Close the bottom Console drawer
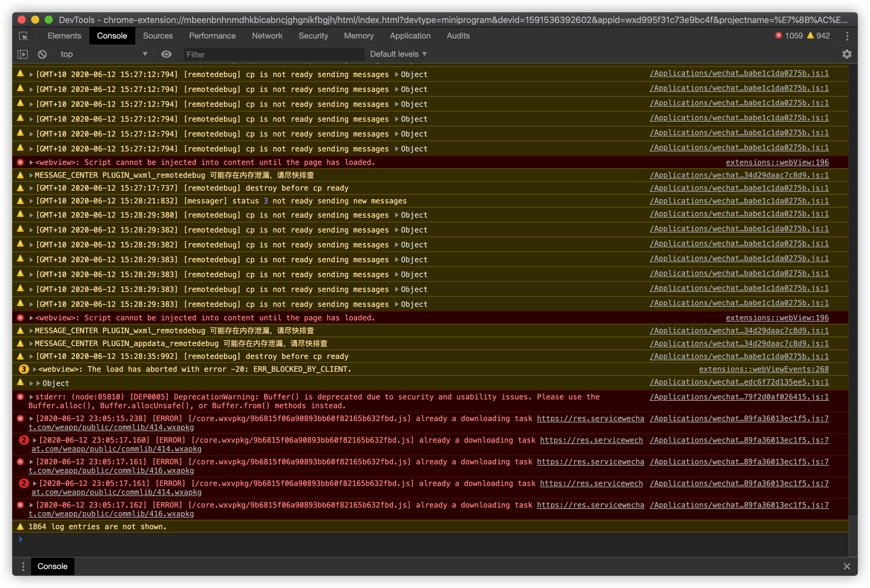 (x=847, y=566)
